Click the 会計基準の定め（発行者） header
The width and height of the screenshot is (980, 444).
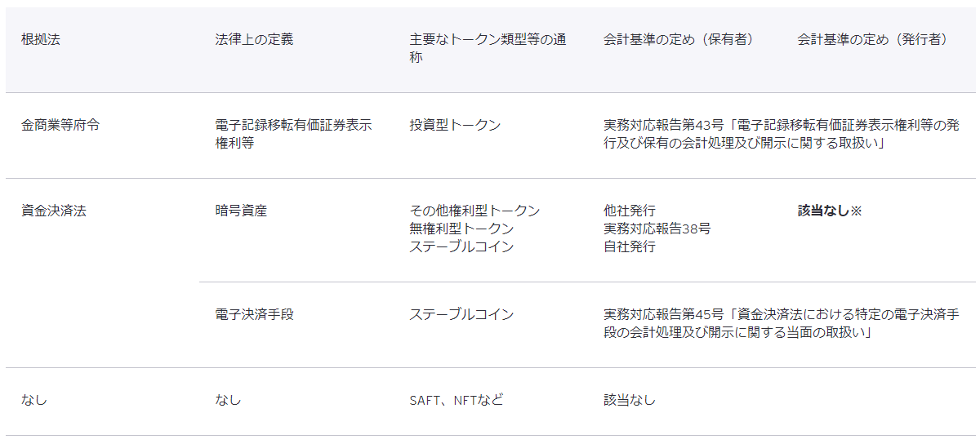pyautogui.click(x=872, y=40)
